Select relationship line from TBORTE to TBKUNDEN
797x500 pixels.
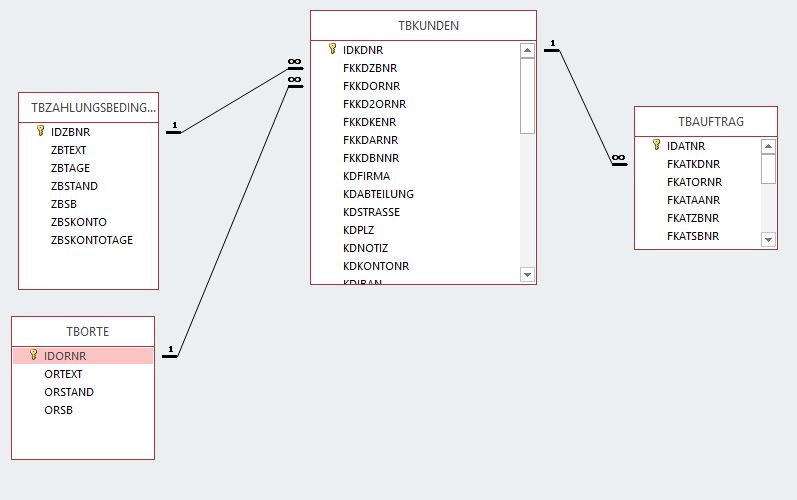[x=234, y=221]
